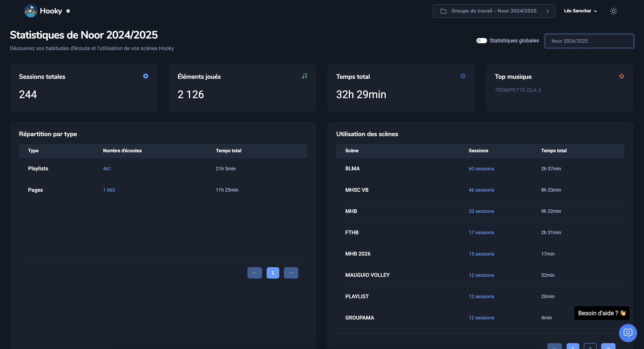Click the music note icon on Éléments joués
Image resolution: width=644 pixels, height=349 pixels.
pyautogui.click(x=304, y=76)
